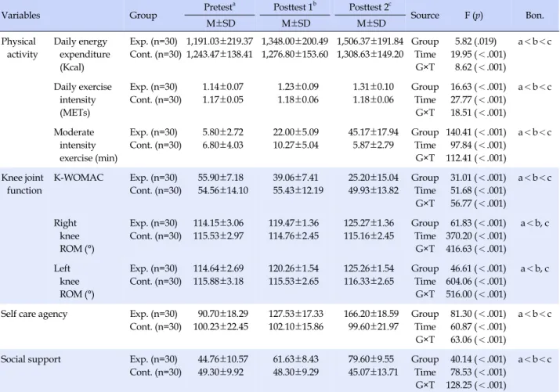Viewport: 560px width, 392px height.
Task: Click the K-WOMAC variable label
Action: (x=78, y=178)
